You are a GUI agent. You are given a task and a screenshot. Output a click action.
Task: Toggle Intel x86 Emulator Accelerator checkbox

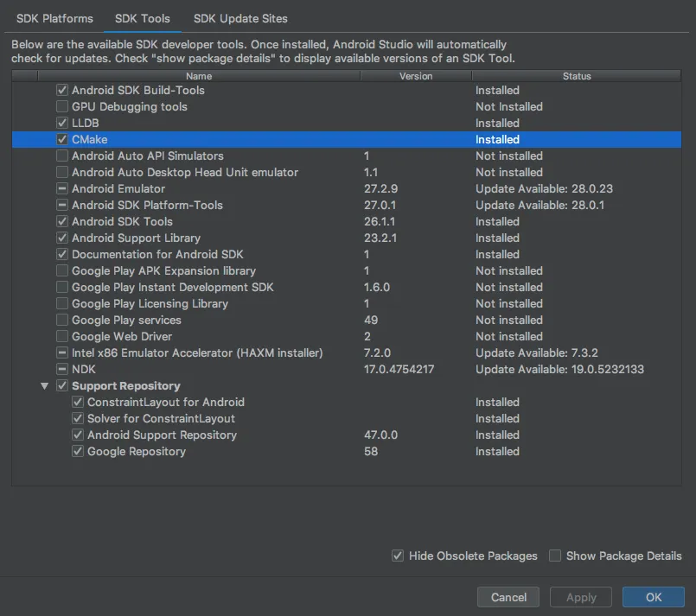(x=62, y=353)
